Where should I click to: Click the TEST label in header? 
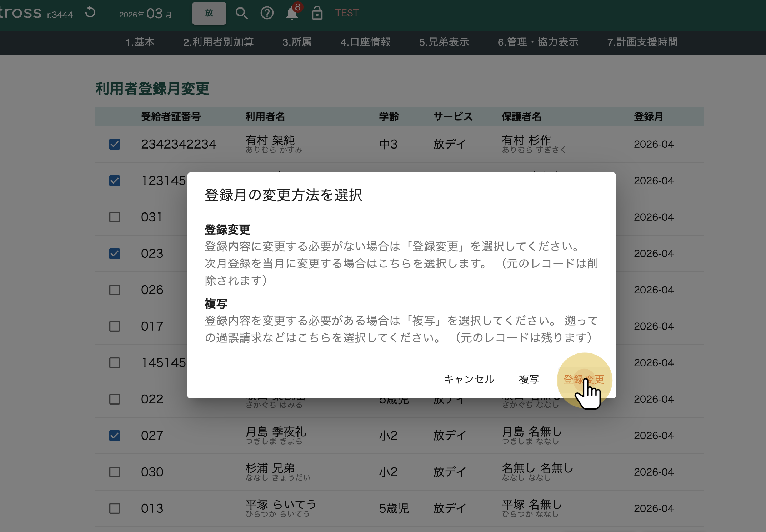pyautogui.click(x=347, y=13)
